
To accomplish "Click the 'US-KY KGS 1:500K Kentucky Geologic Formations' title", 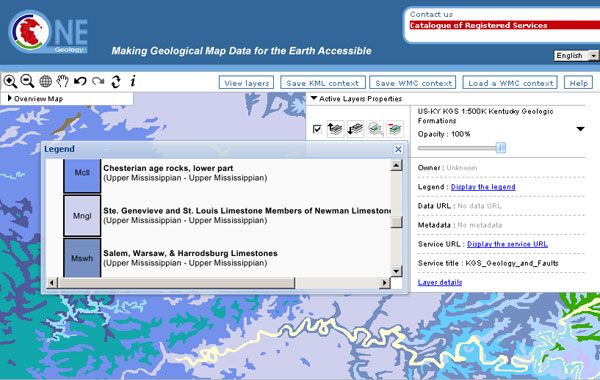I will (x=486, y=116).
